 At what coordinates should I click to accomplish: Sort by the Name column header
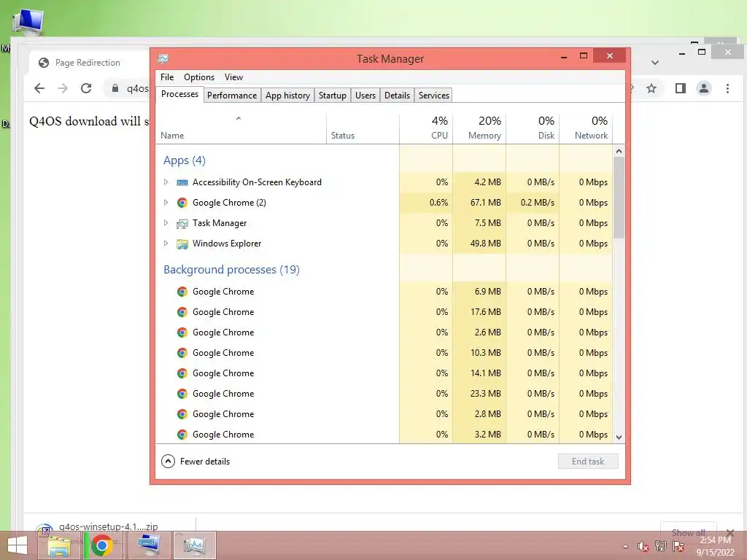241,128
